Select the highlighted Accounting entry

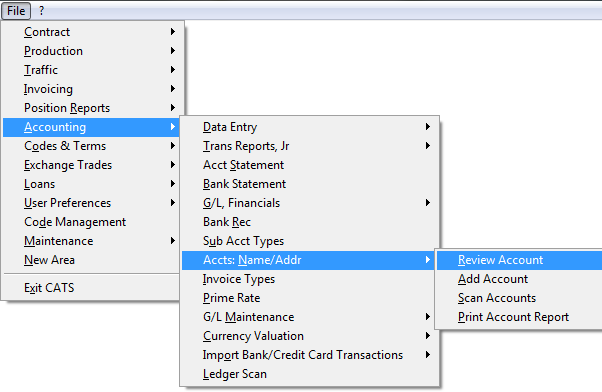(91, 127)
